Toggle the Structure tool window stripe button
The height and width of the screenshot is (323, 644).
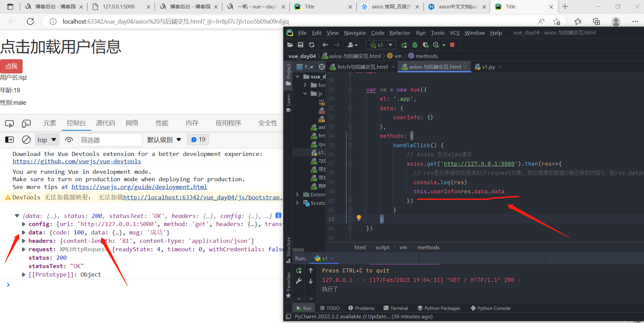[288, 250]
